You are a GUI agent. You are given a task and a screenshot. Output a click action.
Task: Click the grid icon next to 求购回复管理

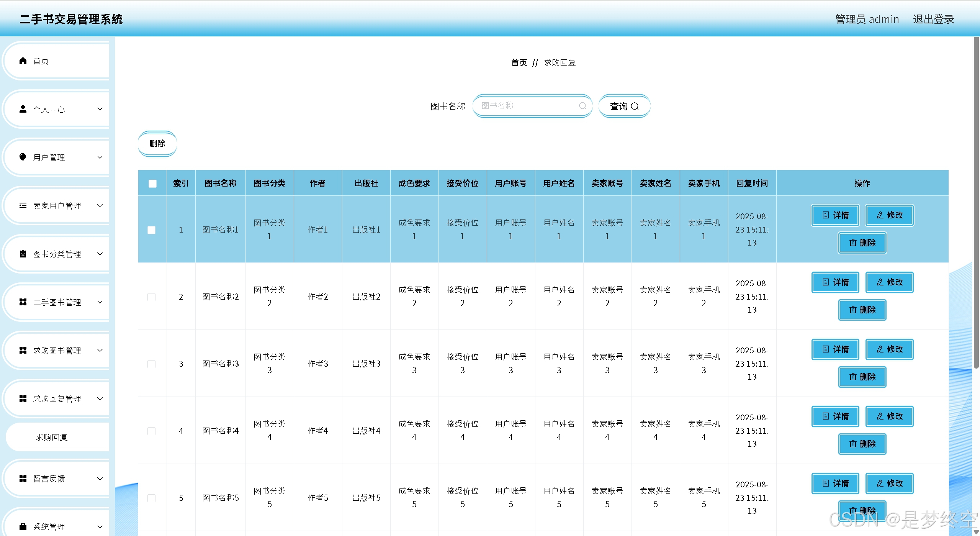point(23,398)
